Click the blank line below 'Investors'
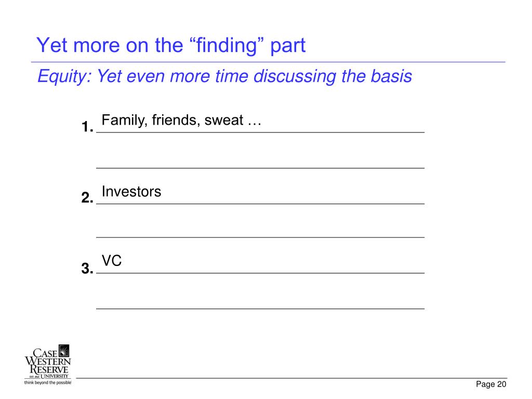Image resolution: width=532 pixels, height=399 pixels. [x=260, y=237]
